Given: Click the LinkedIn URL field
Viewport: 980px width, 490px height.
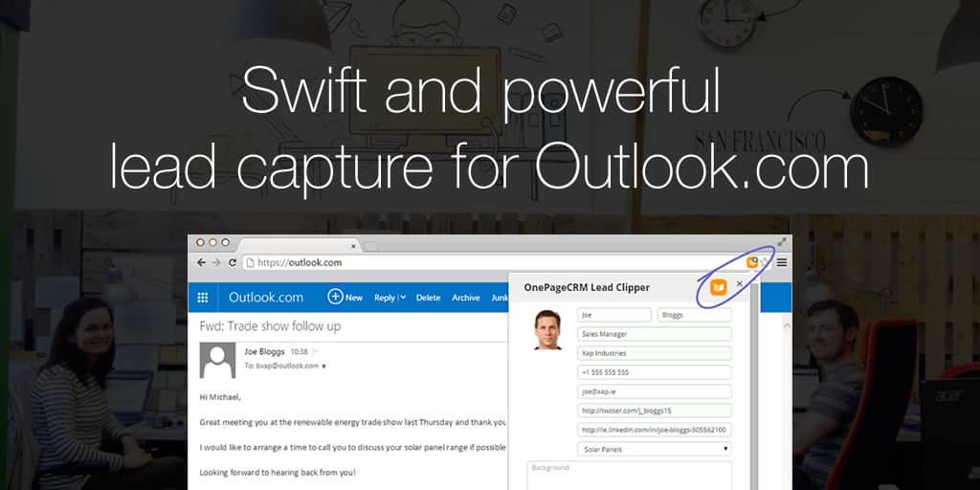Looking at the screenshot, I should pos(655,430).
